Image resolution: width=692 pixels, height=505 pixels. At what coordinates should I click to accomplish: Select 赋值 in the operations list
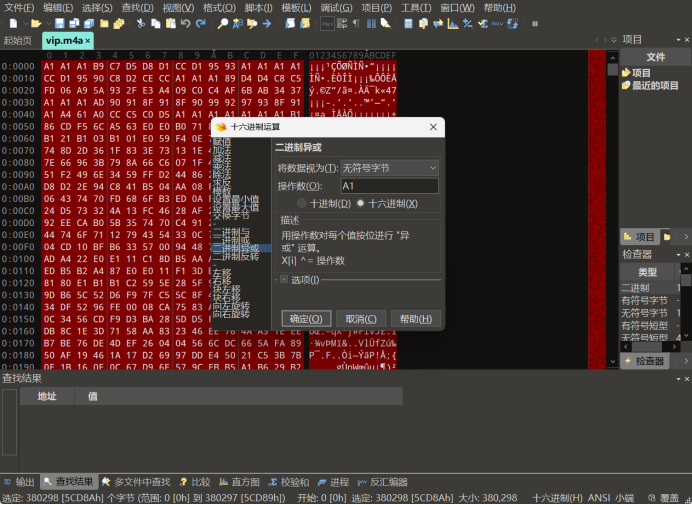(x=241, y=141)
